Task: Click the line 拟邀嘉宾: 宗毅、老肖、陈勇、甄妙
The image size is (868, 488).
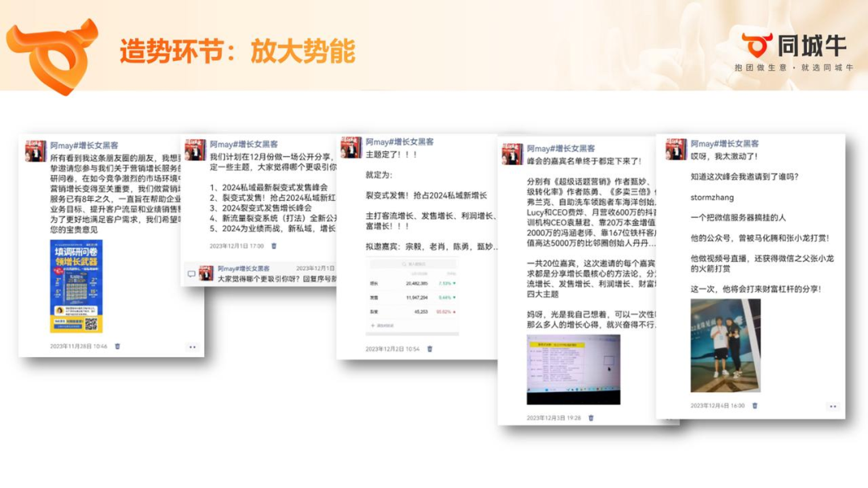Action: [x=432, y=247]
